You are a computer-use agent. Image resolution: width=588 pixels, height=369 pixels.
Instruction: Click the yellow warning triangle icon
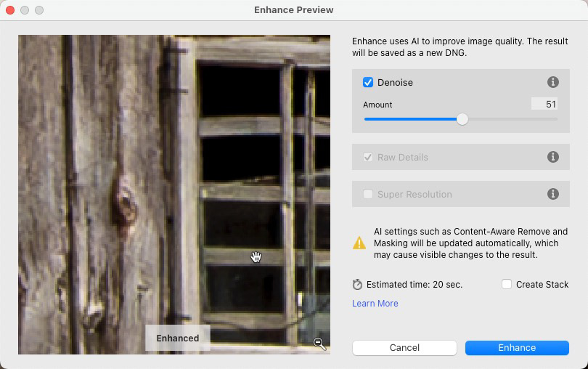pos(359,243)
